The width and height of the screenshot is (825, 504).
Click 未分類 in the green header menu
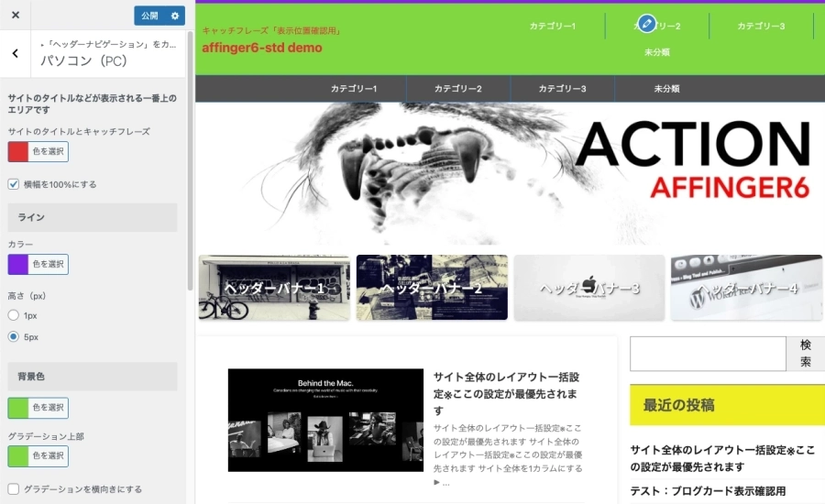click(x=656, y=52)
